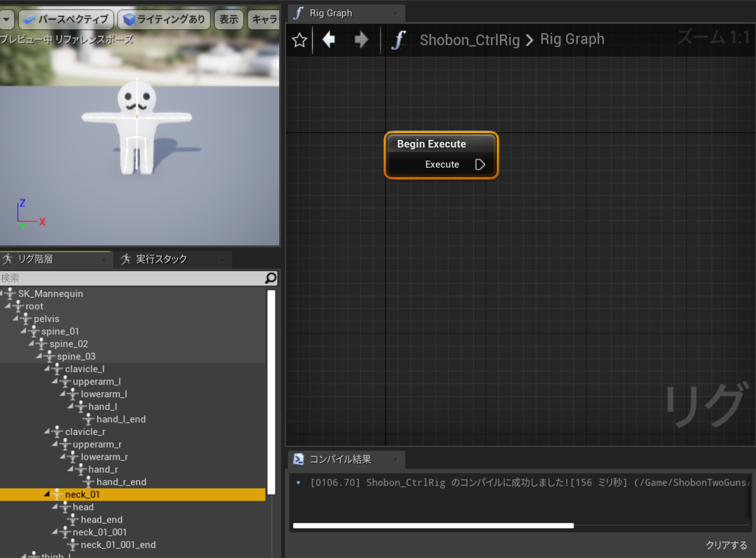Open the viewport options arrow dropdown
Image resolution: width=756 pixels, height=558 pixels.
click(x=7, y=20)
